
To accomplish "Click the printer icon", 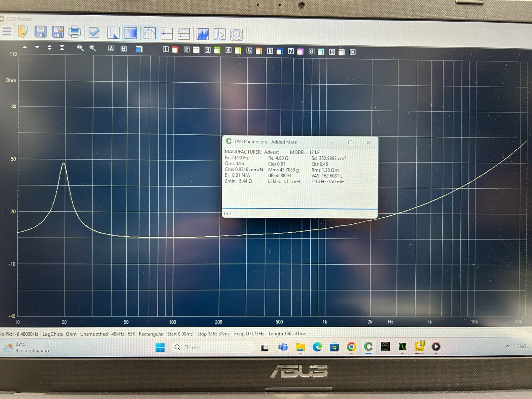I will (74, 32).
